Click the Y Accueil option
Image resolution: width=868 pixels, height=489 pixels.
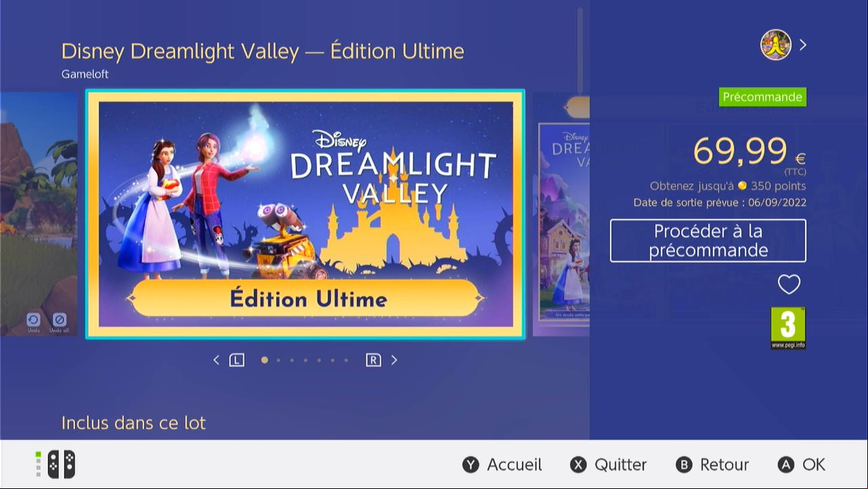click(x=502, y=465)
